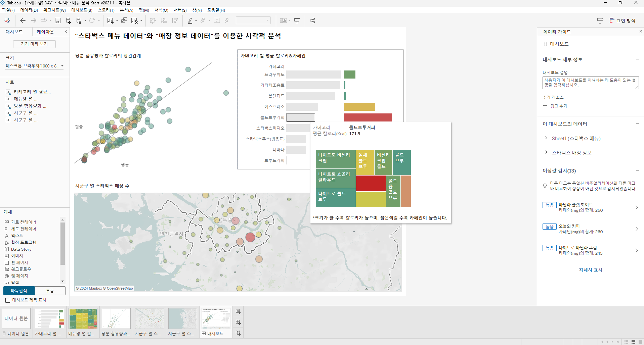Viewport: 644px width, 345px height.
Task: Open presentation mode with the screen icon
Action: (297, 20)
